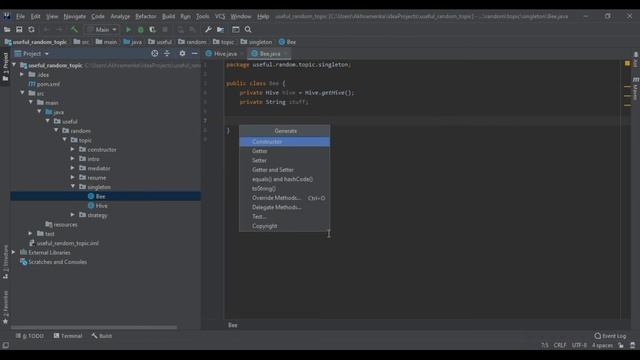Open the Maven side panel
This screenshot has height=360, width=640.
(636, 88)
